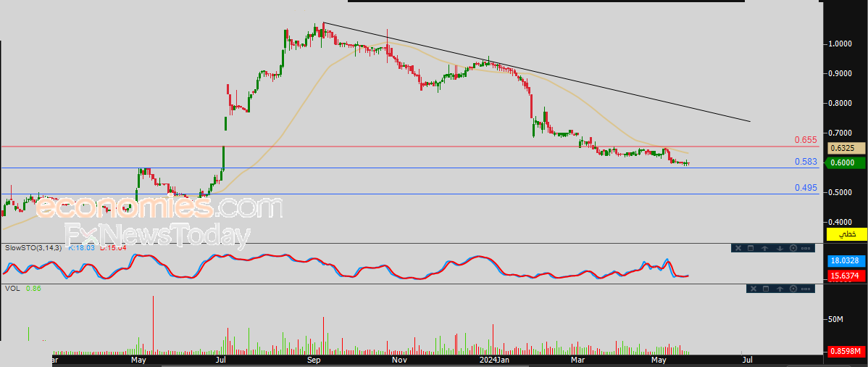Screen dimensions: 868x367
Task: Maximize the SlowSTO indicator pane
Action: click(x=751, y=248)
